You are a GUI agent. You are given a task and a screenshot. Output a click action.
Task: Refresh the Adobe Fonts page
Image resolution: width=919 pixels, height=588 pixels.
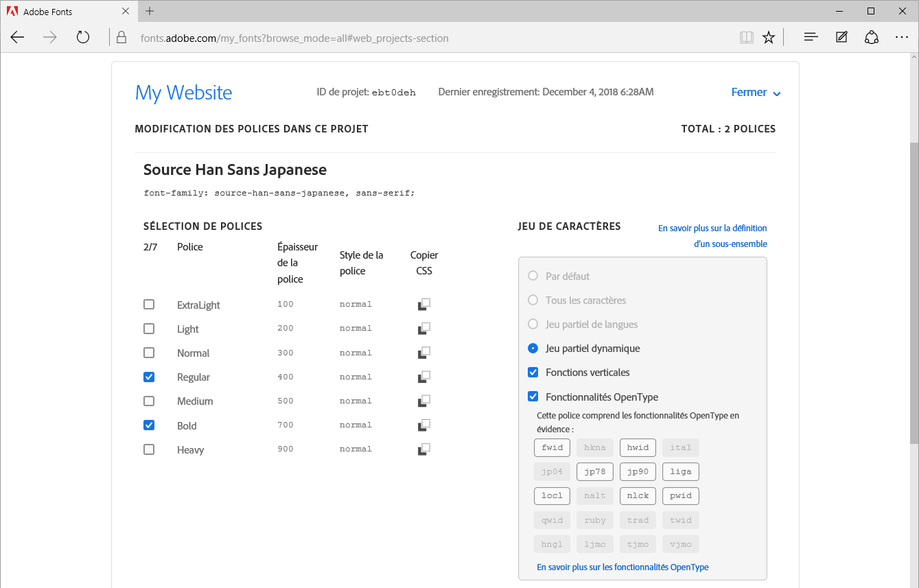point(83,38)
